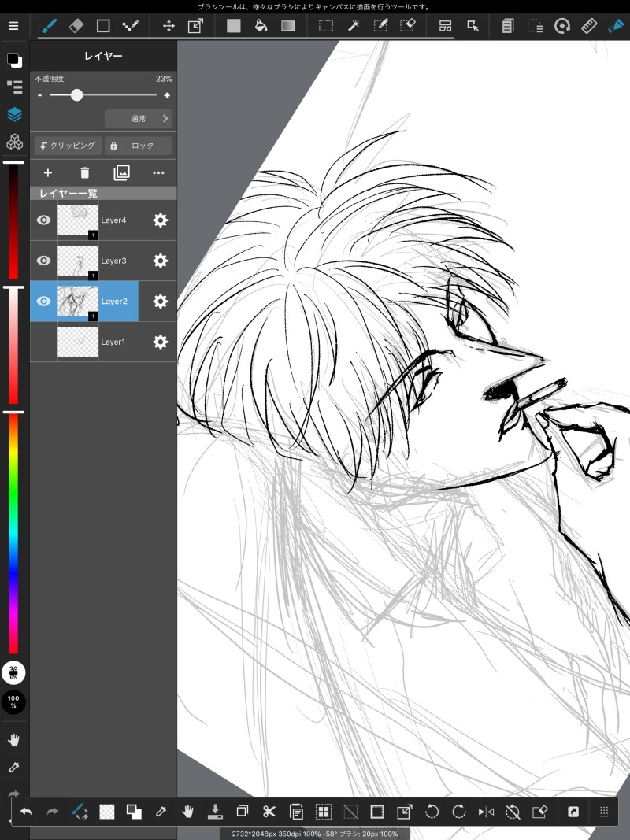
Task: Undo with the bottom bar arrow
Action: [x=26, y=812]
